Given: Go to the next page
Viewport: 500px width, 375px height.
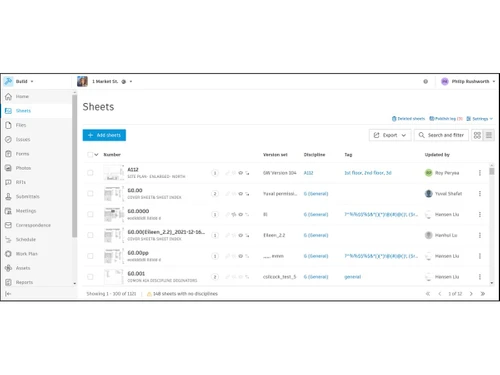Looking at the screenshot, I should pos(471,294).
